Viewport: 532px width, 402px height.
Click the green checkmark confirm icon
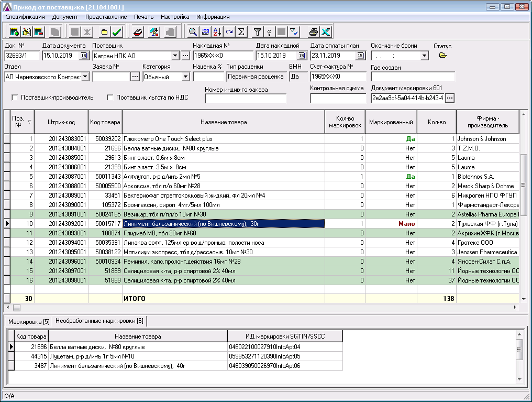tap(117, 32)
